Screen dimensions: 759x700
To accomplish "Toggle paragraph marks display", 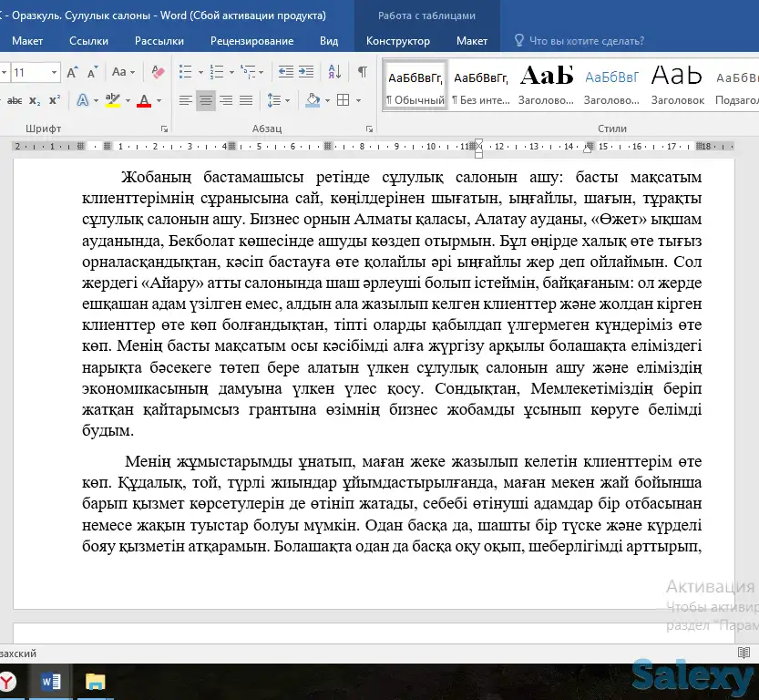I will (362, 72).
